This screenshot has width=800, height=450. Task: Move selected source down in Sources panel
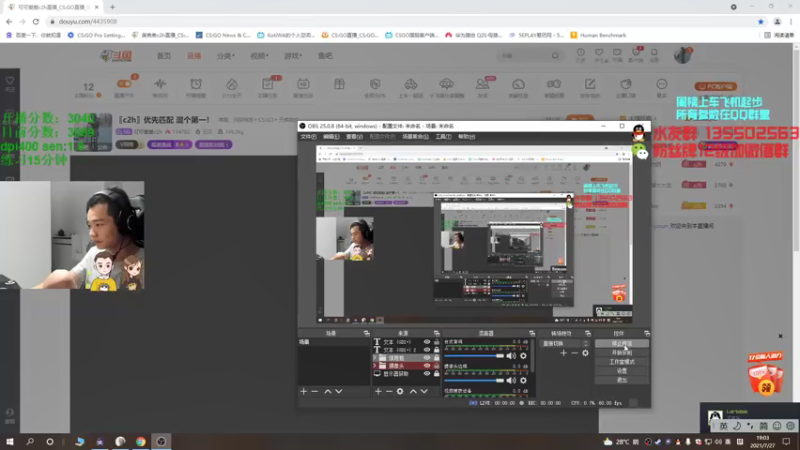point(424,391)
